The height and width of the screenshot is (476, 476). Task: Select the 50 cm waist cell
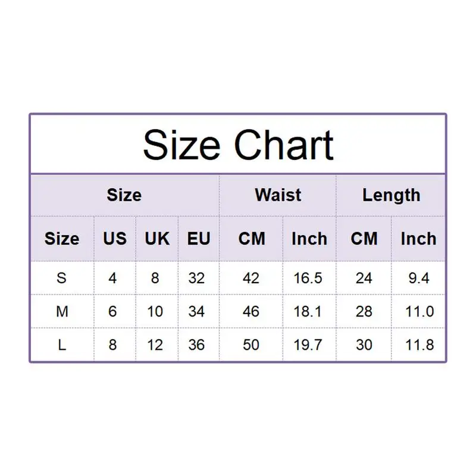pos(251,345)
